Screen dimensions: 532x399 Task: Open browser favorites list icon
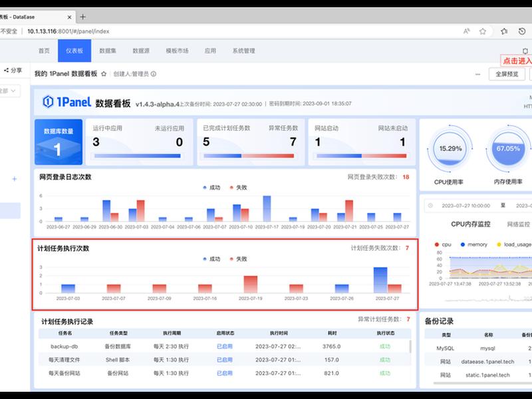coord(504,31)
